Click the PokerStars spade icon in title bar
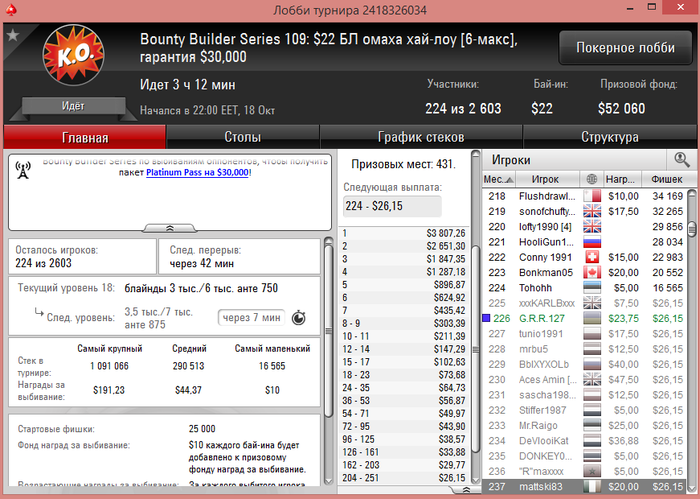The width and height of the screenshot is (700, 499). [11, 9]
